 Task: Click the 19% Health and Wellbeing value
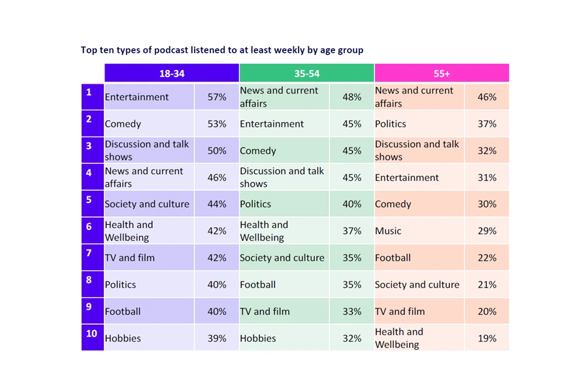[487, 338]
